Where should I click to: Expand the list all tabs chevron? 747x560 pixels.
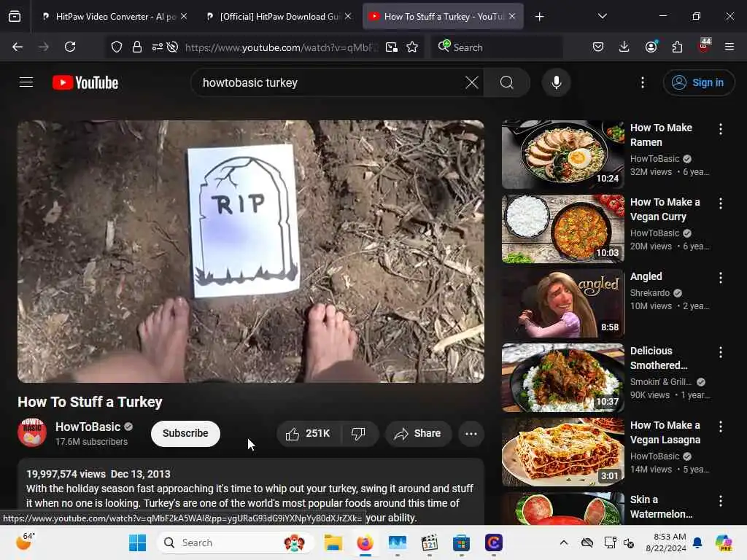click(x=602, y=16)
